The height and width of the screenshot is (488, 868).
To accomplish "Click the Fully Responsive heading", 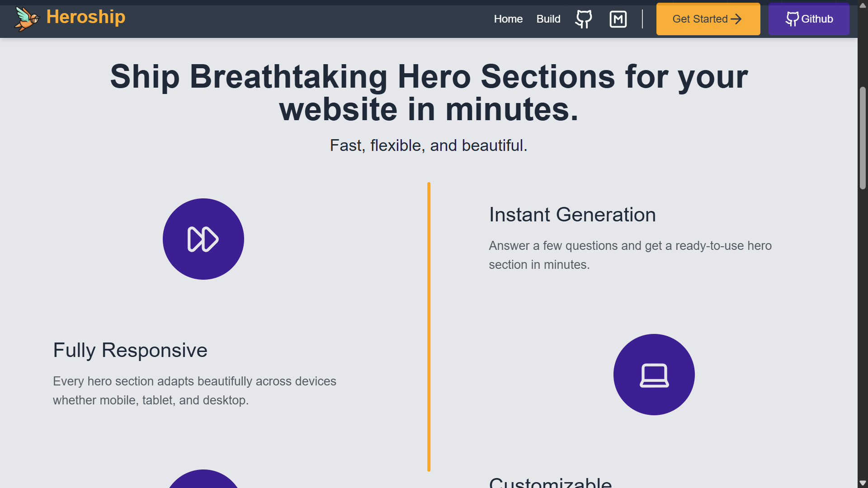I will 130,350.
